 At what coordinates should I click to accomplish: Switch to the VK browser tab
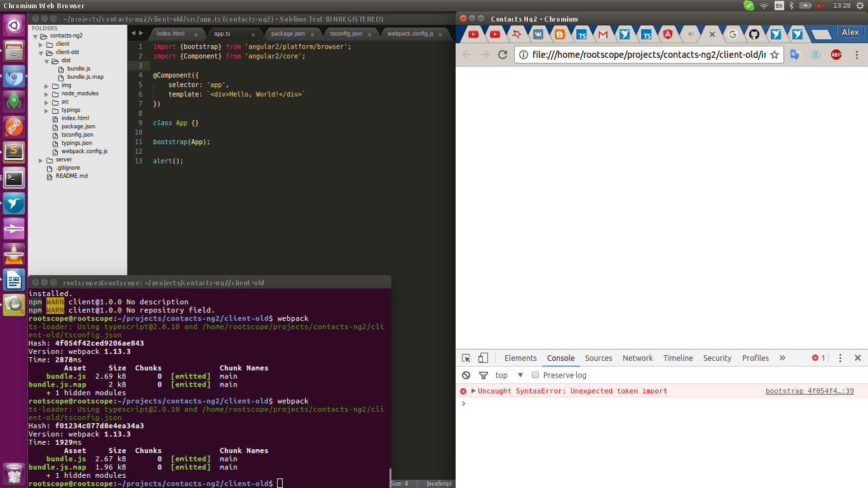[x=538, y=34]
